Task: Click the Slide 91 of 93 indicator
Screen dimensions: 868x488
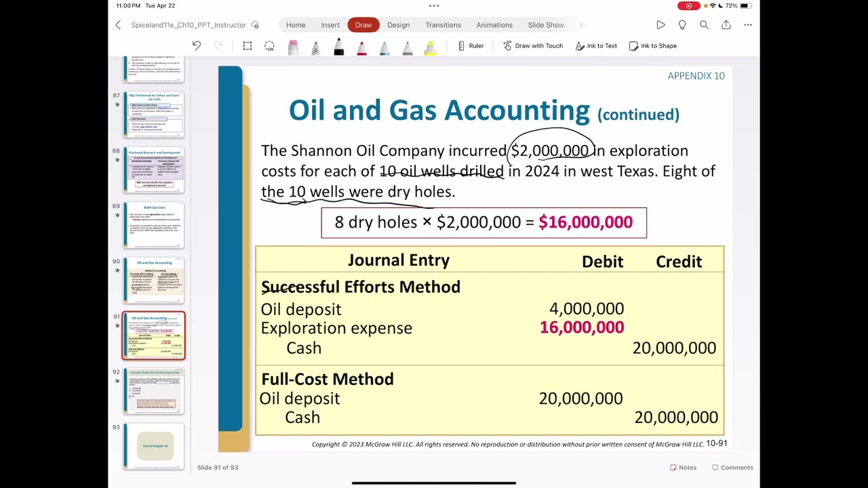Action: pos(217,468)
